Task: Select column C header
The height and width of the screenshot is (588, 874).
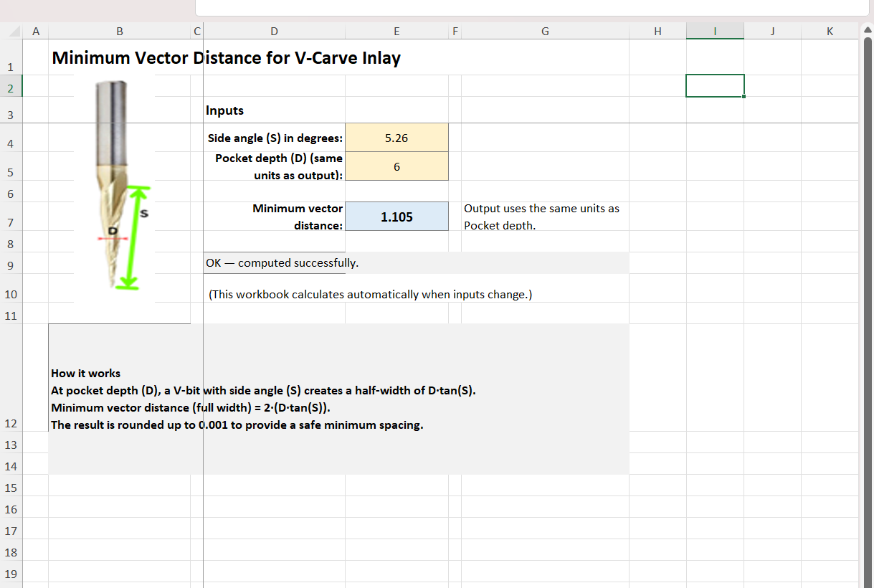Action: [196, 31]
